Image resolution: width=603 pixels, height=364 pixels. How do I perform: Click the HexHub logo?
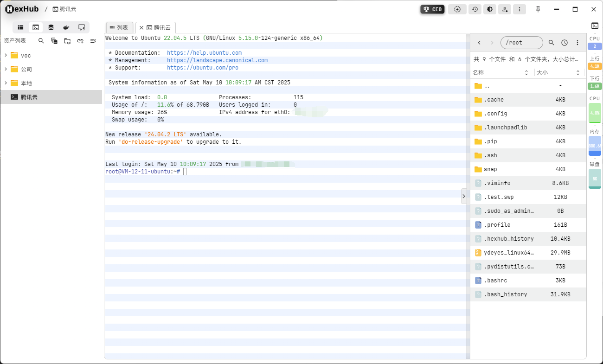point(22,9)
